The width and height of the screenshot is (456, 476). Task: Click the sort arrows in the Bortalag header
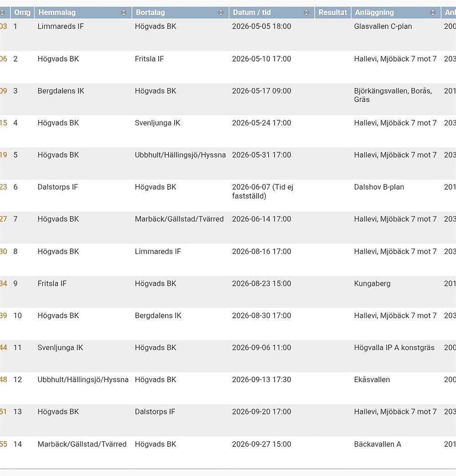(221, 13)
